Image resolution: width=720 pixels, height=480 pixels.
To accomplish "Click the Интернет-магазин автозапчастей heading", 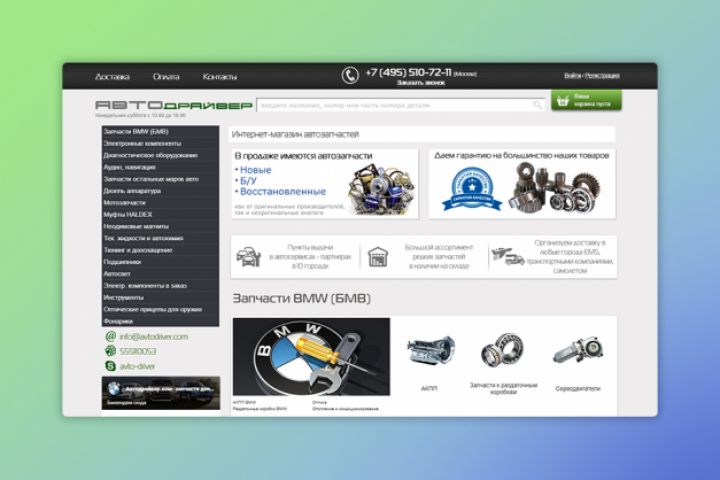I will 295,135.
